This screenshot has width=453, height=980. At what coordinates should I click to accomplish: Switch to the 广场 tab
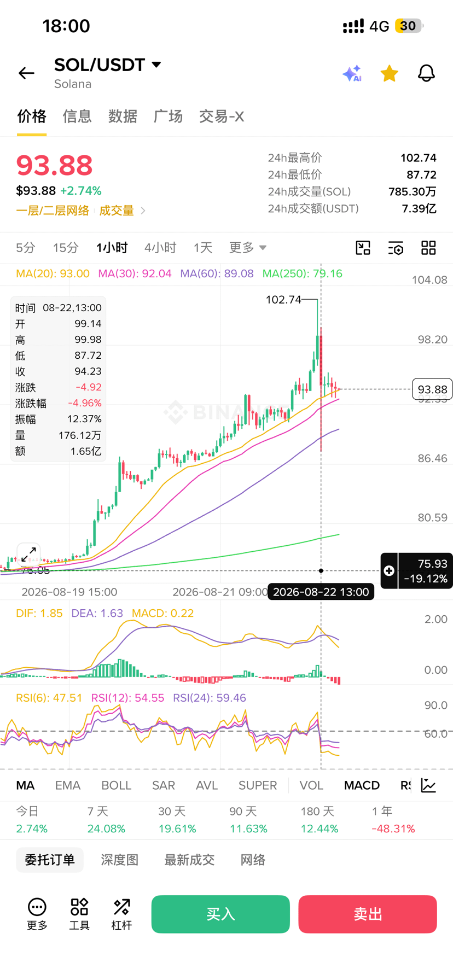168,116
